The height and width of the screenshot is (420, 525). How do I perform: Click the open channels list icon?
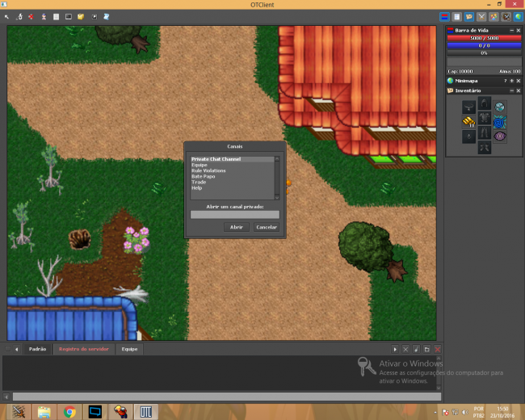427,350
